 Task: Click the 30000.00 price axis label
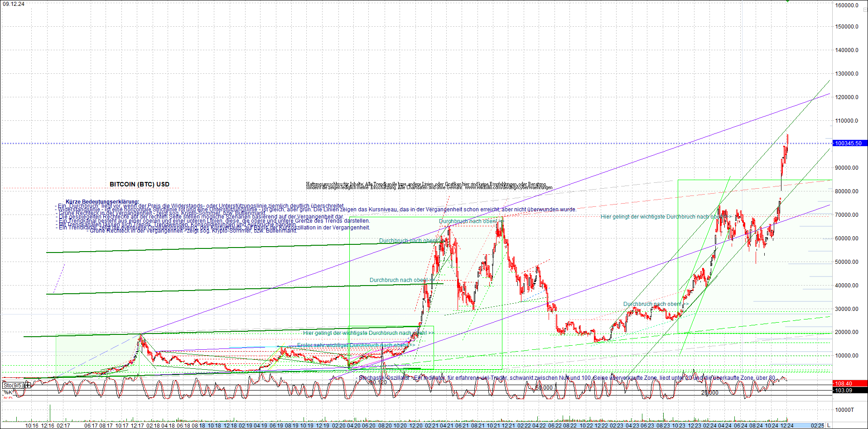(847, 309)
